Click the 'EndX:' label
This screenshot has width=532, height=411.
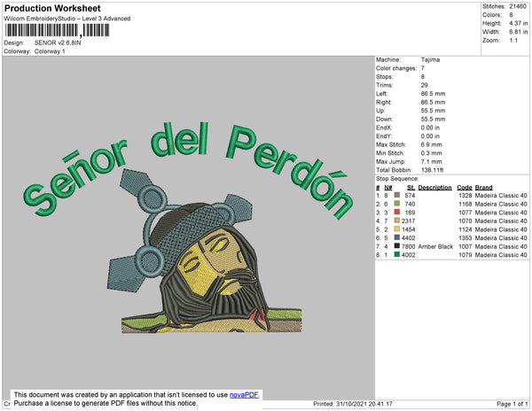384,128
